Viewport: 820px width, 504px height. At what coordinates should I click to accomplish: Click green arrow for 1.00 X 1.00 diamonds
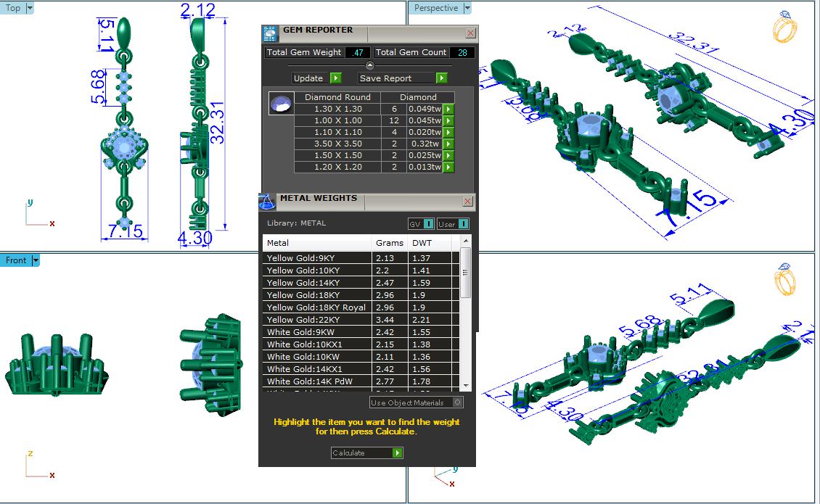[448, 120]
